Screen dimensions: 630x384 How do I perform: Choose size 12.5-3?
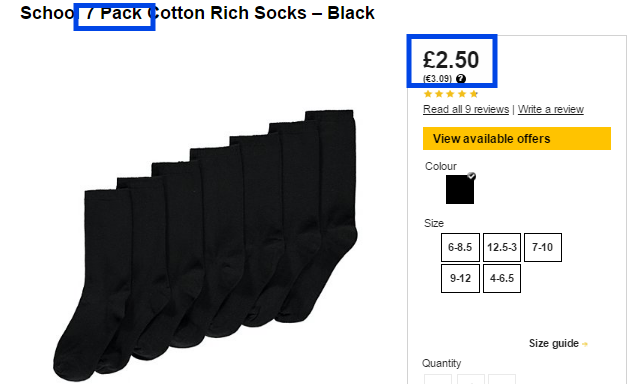point(502,247)
